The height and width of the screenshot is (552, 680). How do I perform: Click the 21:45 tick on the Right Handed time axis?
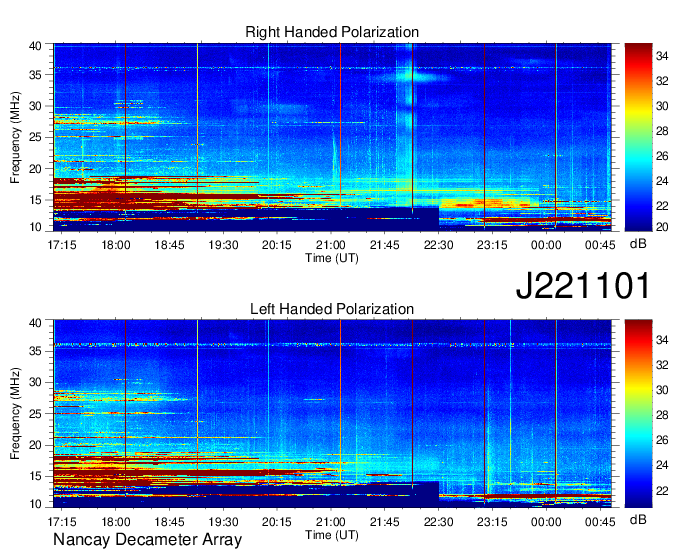(385, 245)
